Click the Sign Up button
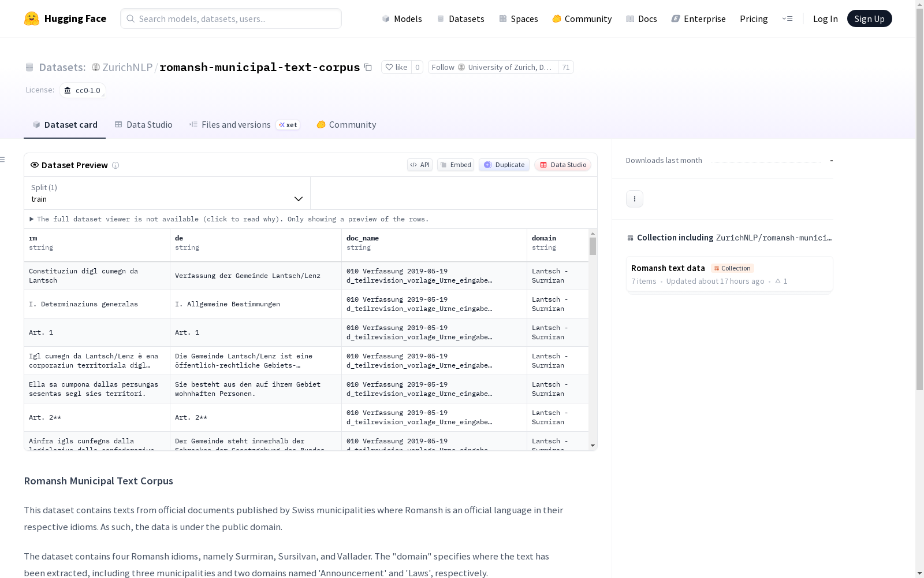924x578 pixels. [870, 18]
